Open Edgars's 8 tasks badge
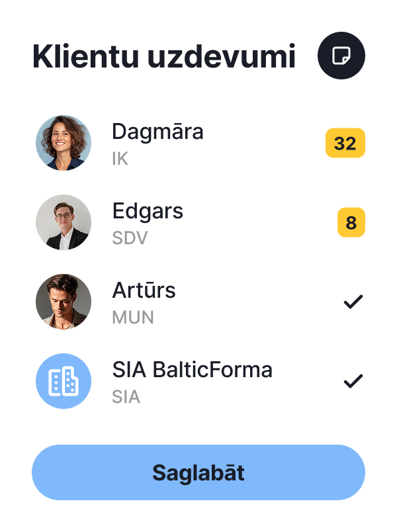Viewport: 397px width, 532px height. point(351,223)
